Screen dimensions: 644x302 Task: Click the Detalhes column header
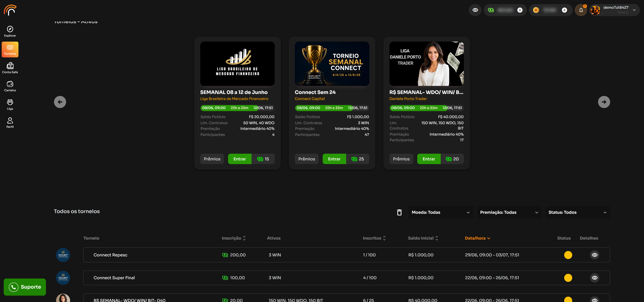[x=589, y=238]
